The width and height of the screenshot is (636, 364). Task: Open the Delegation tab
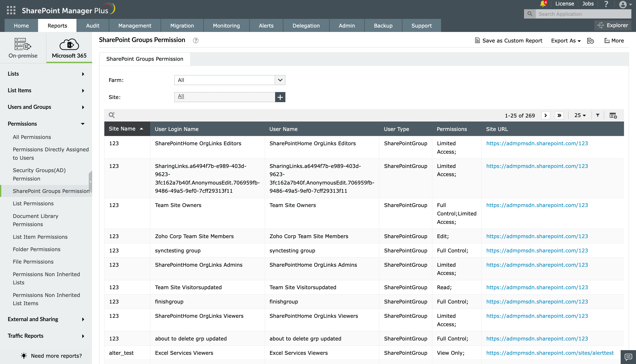click(306, 25)
